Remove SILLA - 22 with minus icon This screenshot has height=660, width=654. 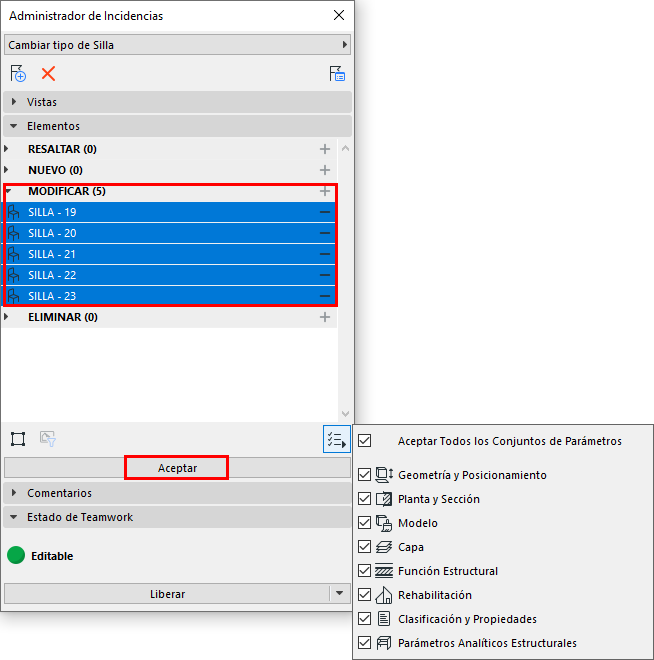[324, 275]
